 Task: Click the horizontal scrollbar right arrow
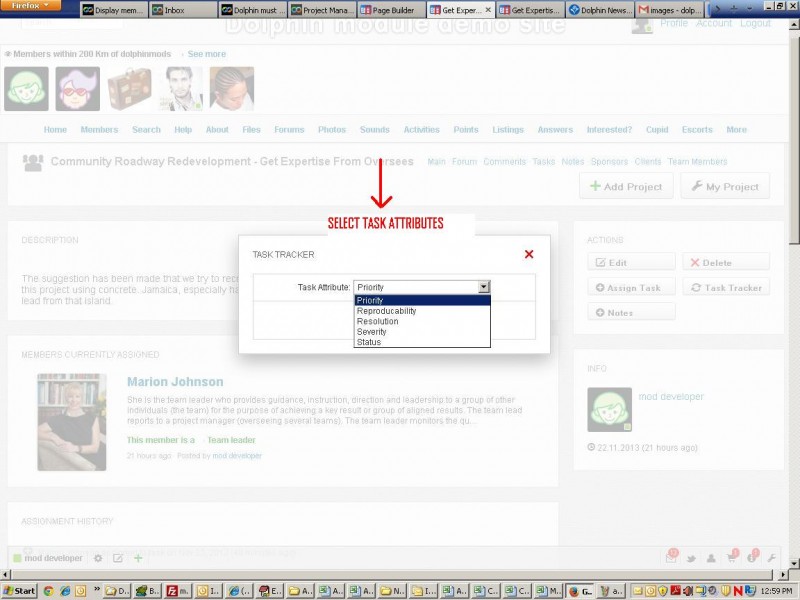[783, 574]
